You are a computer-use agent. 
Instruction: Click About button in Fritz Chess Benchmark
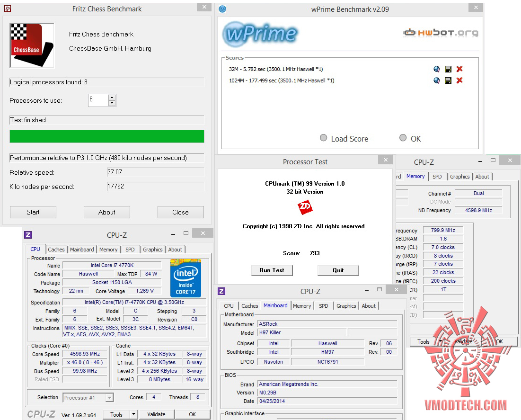(x=106, y=212)
